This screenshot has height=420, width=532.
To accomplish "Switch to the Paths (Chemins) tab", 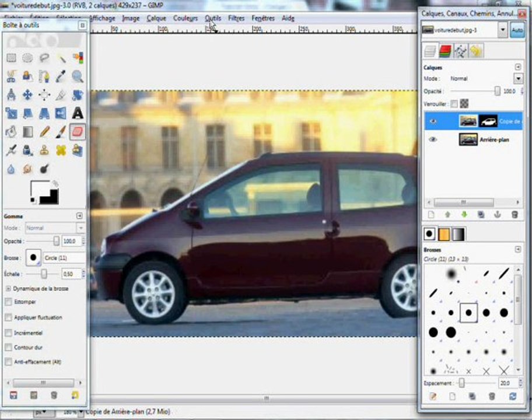I will [460, 51].
